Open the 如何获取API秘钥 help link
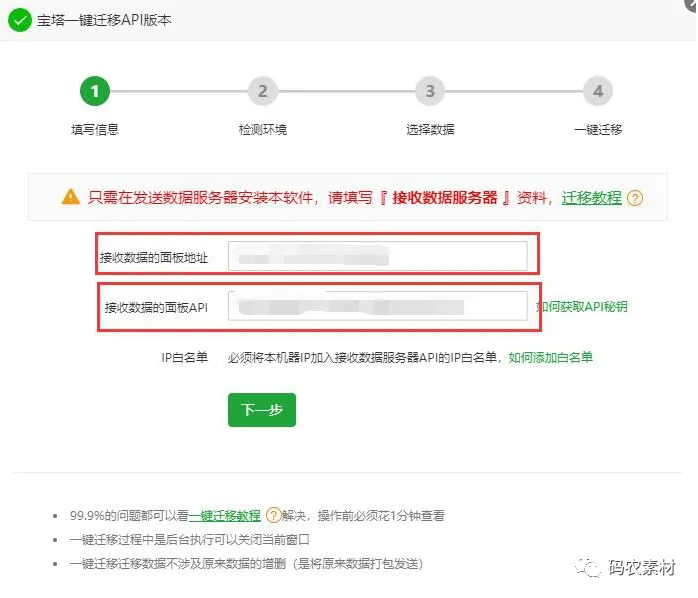Viewport: 698px width, 598px height. 582,307
